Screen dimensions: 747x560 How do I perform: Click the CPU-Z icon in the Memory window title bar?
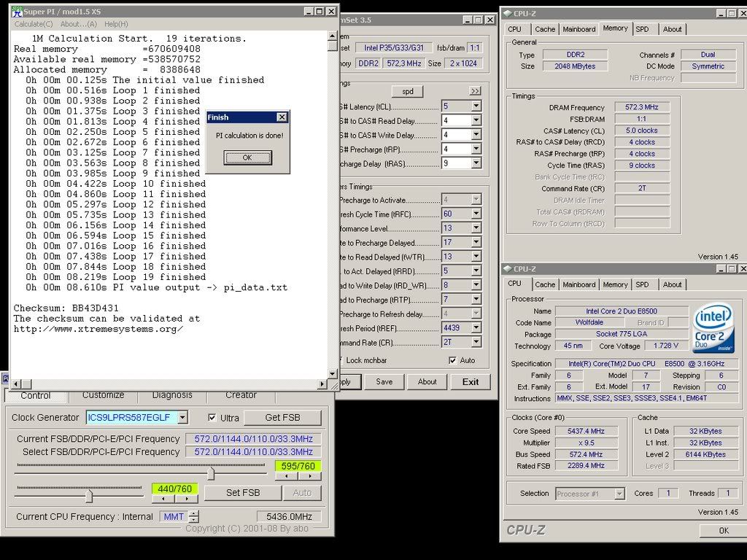(x=508, y=13)
